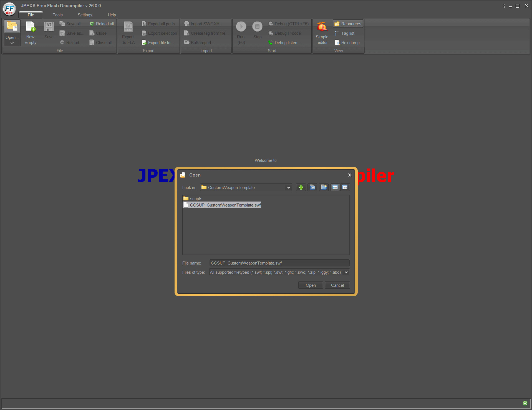
Task: Click Export file to...
Action: click(x=158, y=43)
